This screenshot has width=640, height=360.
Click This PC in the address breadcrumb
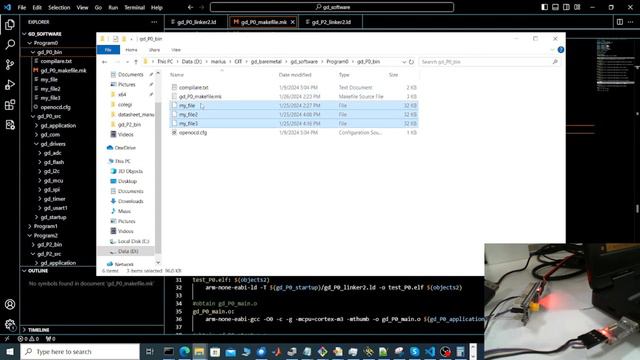[x=165, y=62]
